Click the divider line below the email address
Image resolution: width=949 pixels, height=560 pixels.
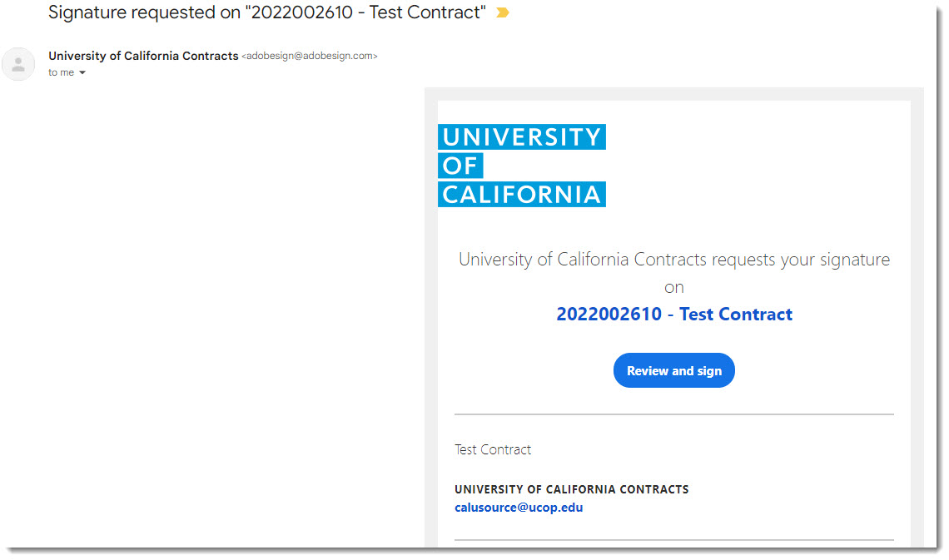[x=674, y=540]
